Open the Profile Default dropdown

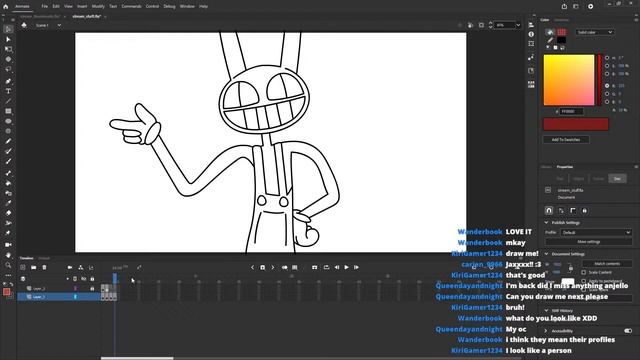(596, 232)
